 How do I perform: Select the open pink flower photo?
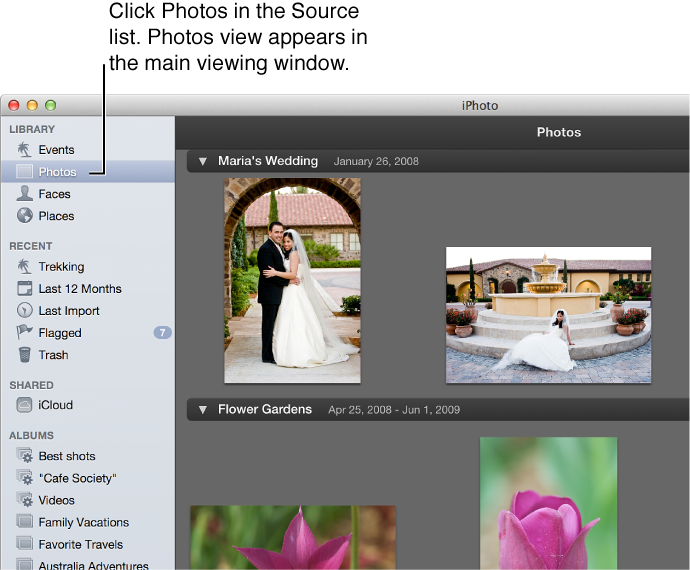[x=293, y=538]
